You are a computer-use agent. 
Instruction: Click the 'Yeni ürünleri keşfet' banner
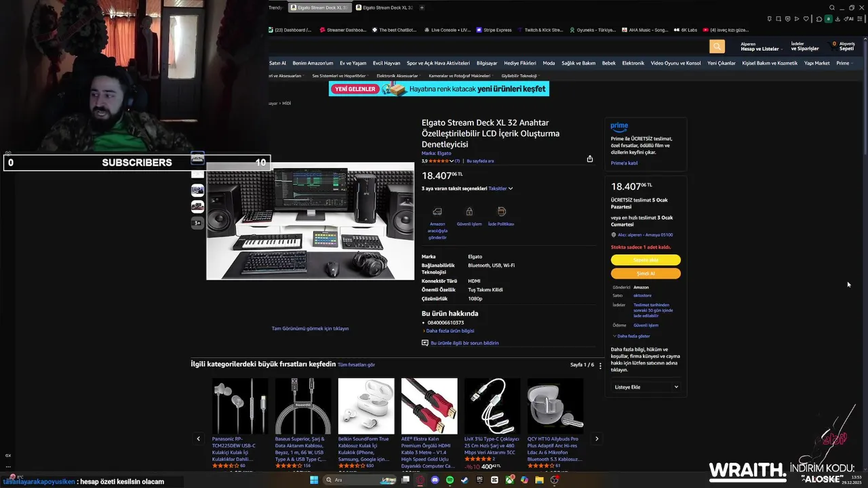coord(439,89)
